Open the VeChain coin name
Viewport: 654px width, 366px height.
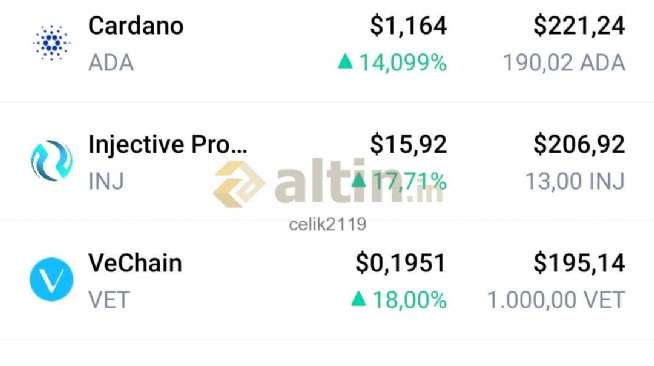135,263
